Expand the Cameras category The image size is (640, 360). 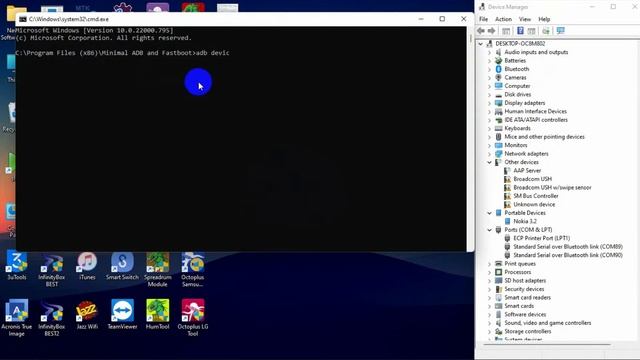pos(489,78)
